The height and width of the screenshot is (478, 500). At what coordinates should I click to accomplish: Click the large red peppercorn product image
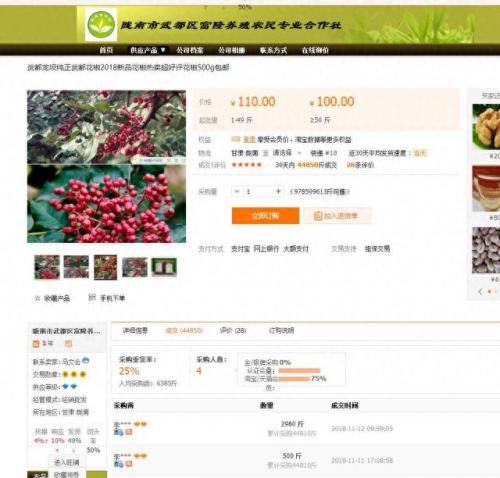pyautogui.click(x=106, y=166)
